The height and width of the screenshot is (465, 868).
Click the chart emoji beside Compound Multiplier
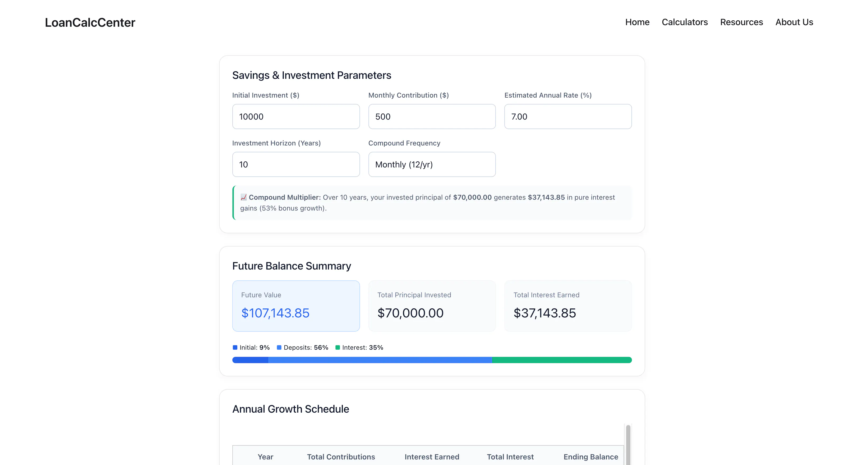point(243,197)
